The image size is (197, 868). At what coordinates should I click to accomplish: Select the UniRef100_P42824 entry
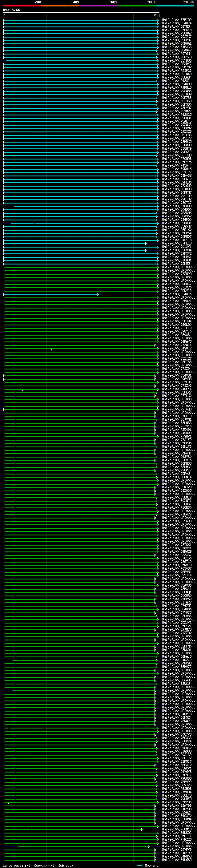pyautogui.click(x=177, y=81)
